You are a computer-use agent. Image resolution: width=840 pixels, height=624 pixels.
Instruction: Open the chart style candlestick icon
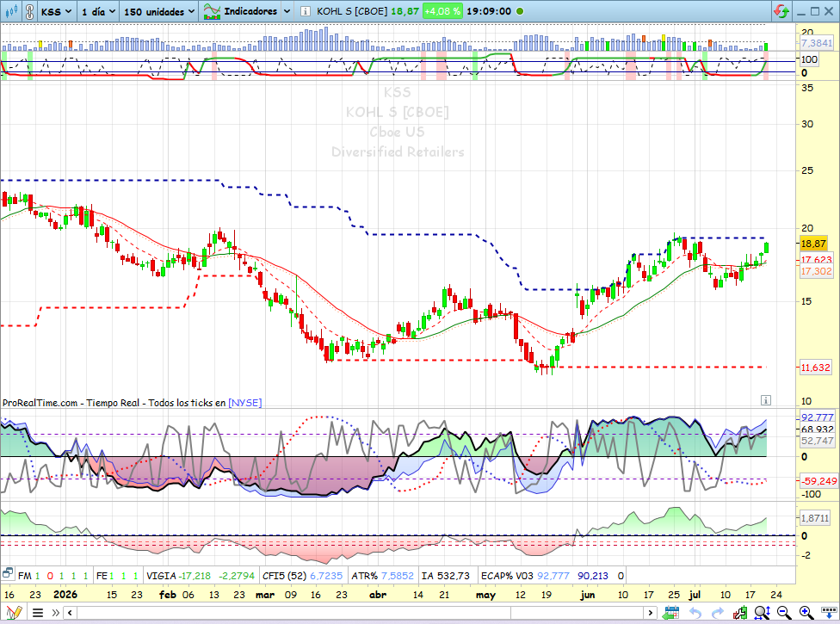tap(11, 11)
